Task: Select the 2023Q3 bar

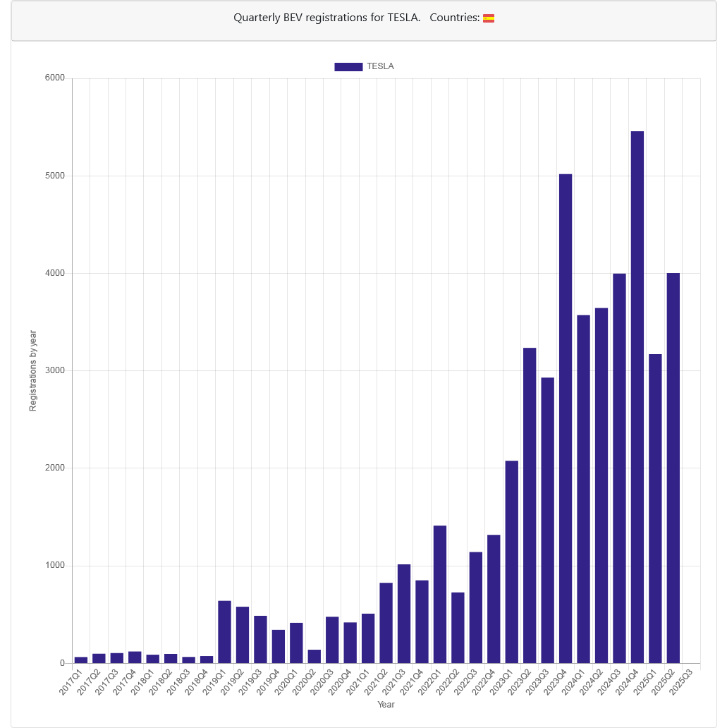Action: coord(547,520)
